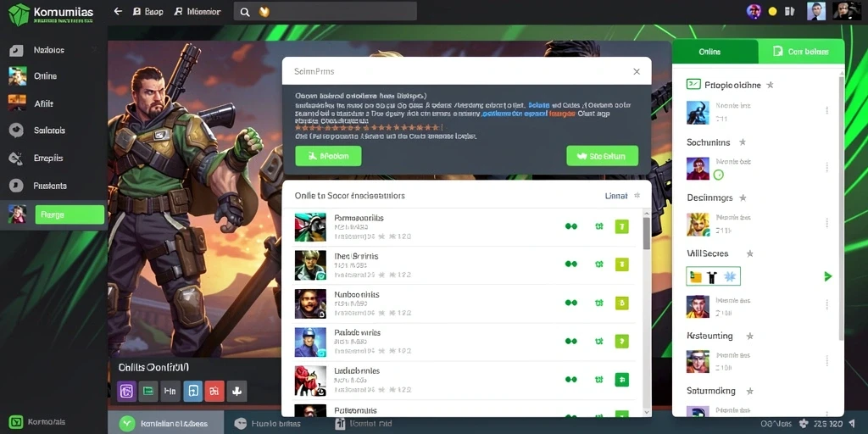Click the list scrollbar beside Pamosoniits row

[646, 232]
